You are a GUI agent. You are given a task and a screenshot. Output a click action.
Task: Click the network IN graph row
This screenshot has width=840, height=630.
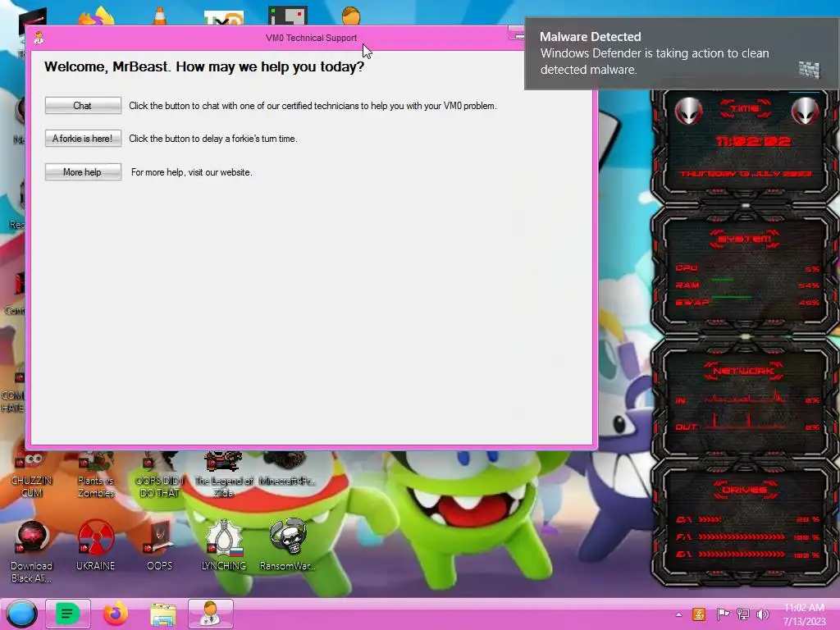[x=747, y=399]
